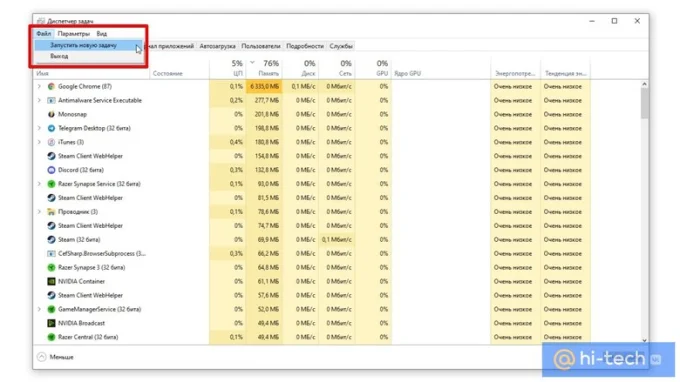
Task: Select the Monosnap process row
Action: (312, 114)
